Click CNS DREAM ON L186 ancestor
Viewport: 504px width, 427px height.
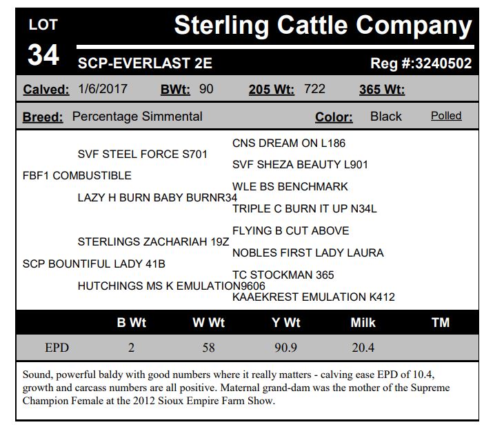pyautogui.click(x=289, y=143)
